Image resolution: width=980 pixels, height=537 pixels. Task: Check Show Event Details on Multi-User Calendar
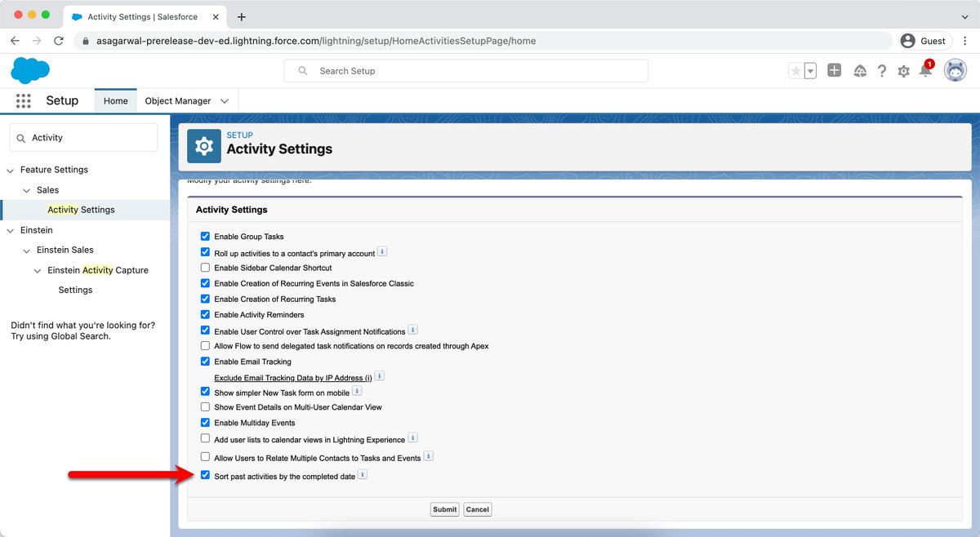pyautogui.click(x=205, y=406)
